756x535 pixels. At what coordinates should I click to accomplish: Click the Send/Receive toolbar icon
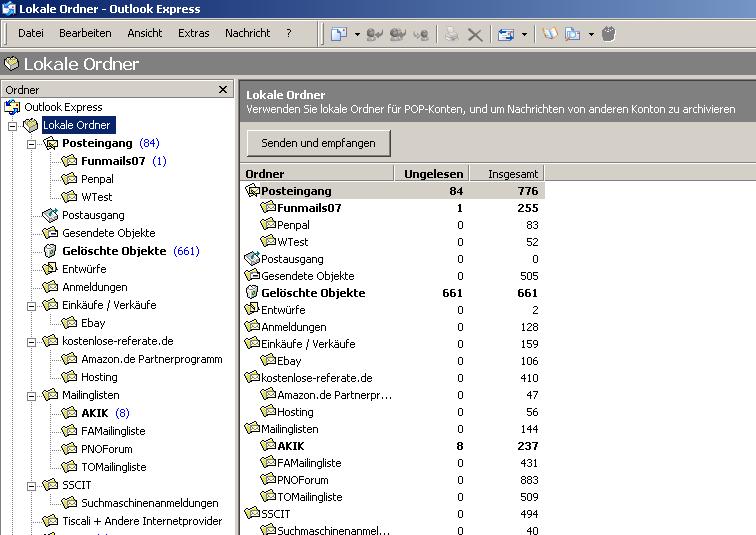click(506, 35)
